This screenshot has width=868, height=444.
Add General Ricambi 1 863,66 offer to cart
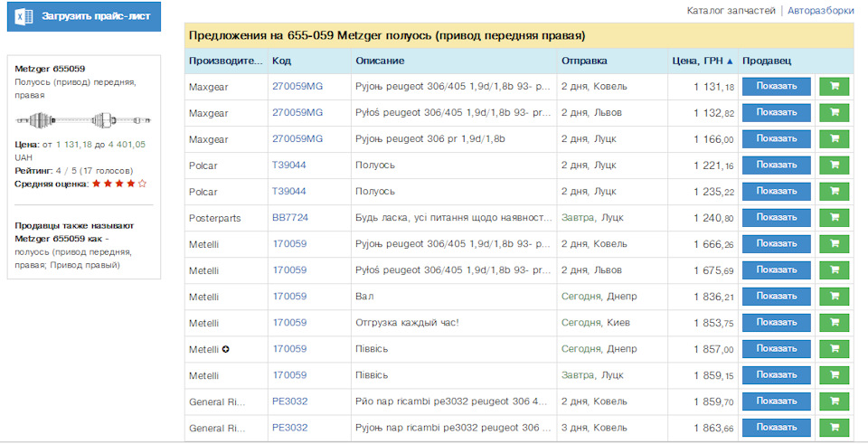(834, 428)
